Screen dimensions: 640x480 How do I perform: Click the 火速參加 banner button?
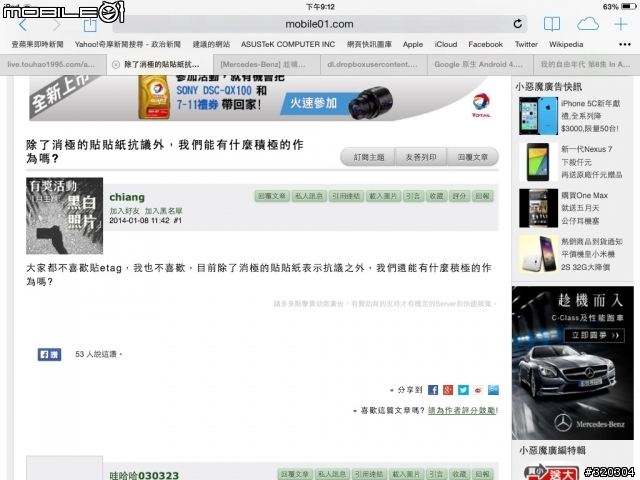click(x=313, y=103)
